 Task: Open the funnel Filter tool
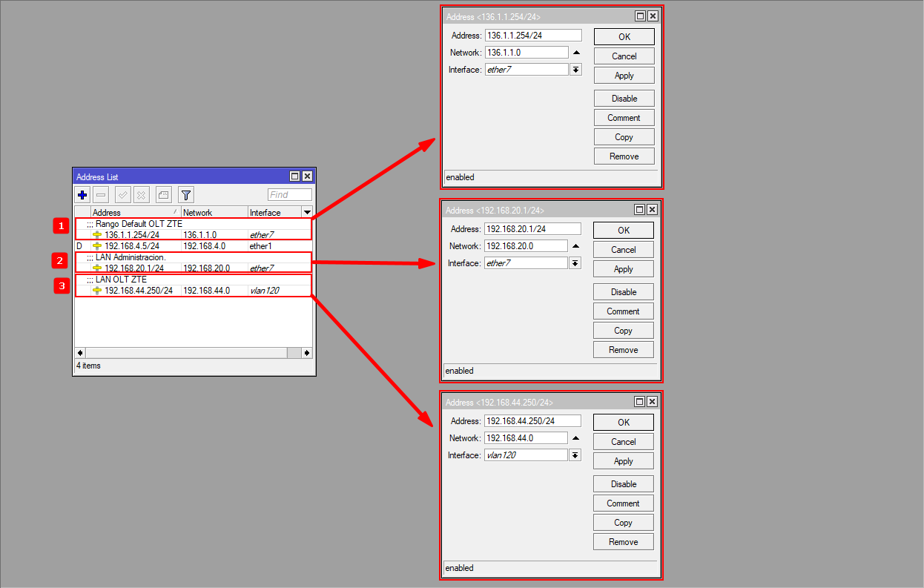(186, 195)
